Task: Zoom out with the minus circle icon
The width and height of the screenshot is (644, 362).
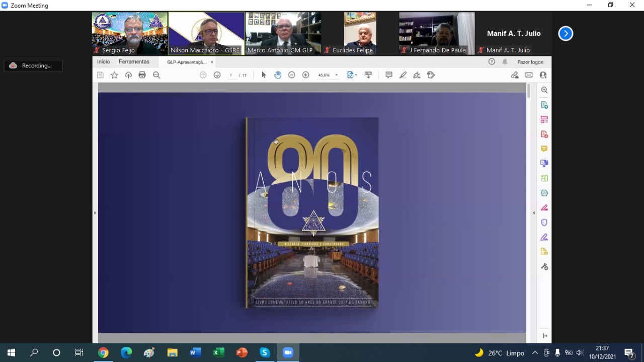Action: coord(291,75)
